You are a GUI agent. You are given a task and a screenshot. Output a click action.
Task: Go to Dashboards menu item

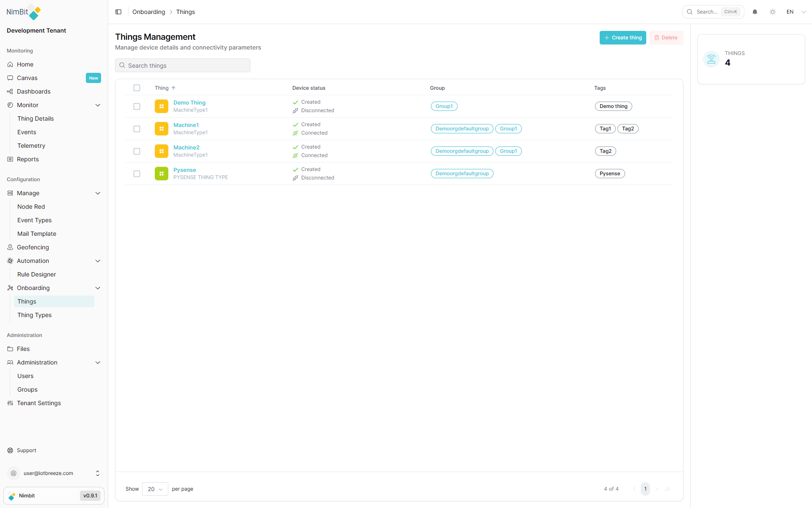(33, 91)
